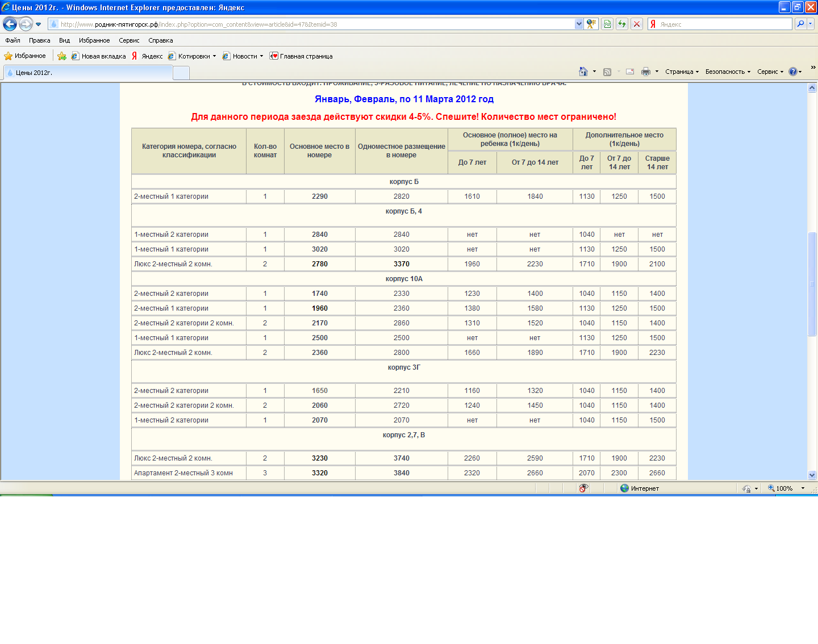The height and width of the screenshot is (644, 818).
Task: Open the Сервис menu in menu bar
Action: (129, 40)
